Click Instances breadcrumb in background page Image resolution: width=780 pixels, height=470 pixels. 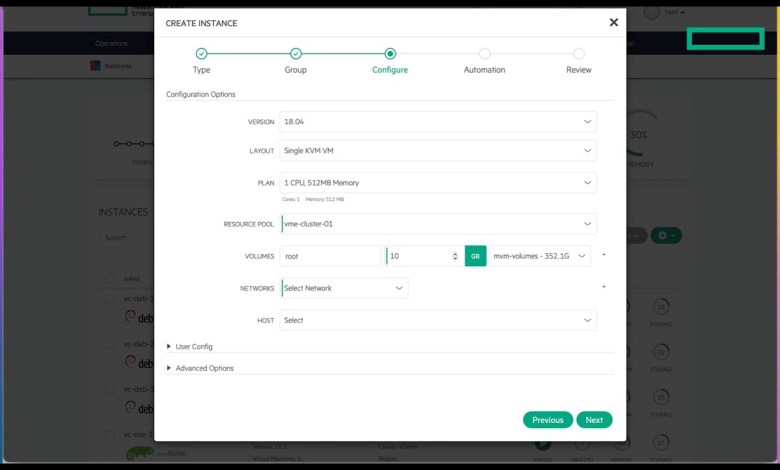tap(118, 66)
